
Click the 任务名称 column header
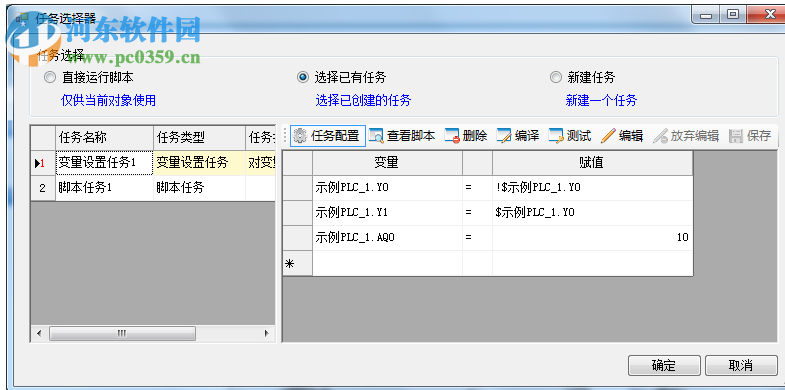coord(104,138)
